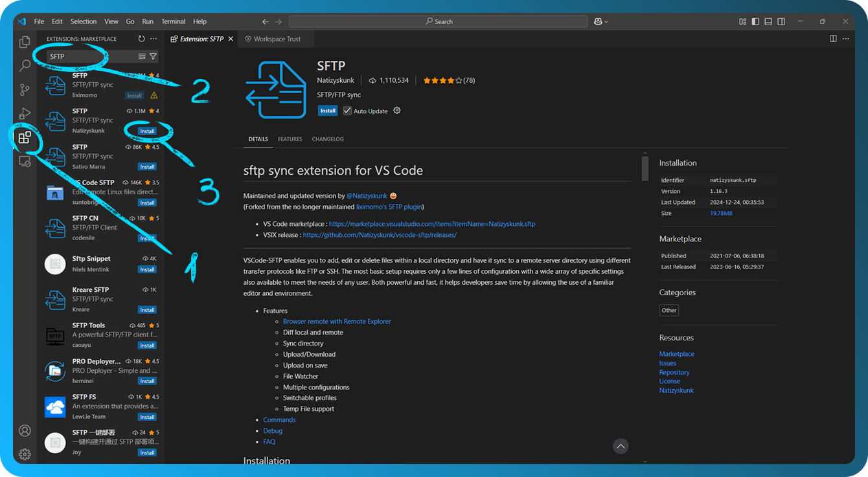Toggle the Primary Side Bar visibility
This screenshot has width=868, height=477.
[755, 21]
